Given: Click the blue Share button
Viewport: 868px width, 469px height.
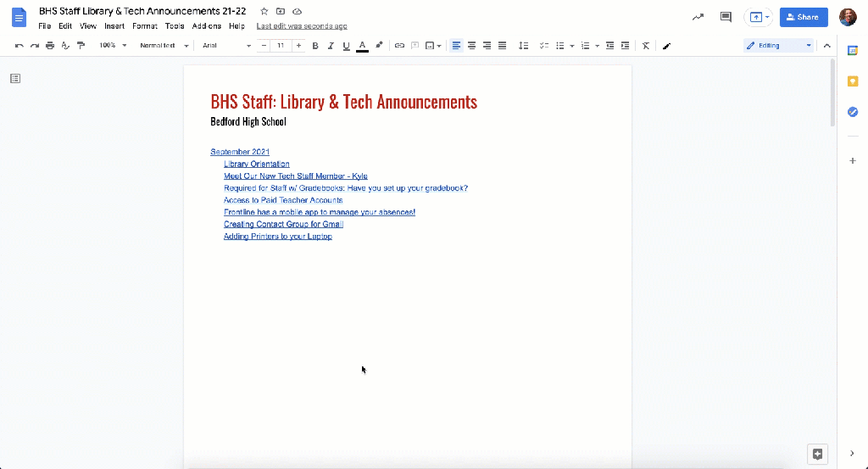Looking at the screenshot, I should [804, 17].
